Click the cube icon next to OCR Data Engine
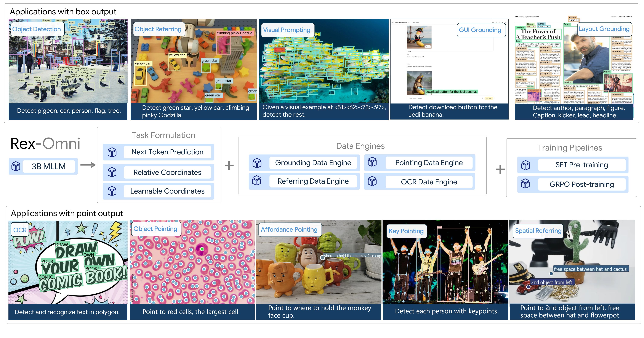This screenshot has width=644, height=338. (x=372, y=181)
